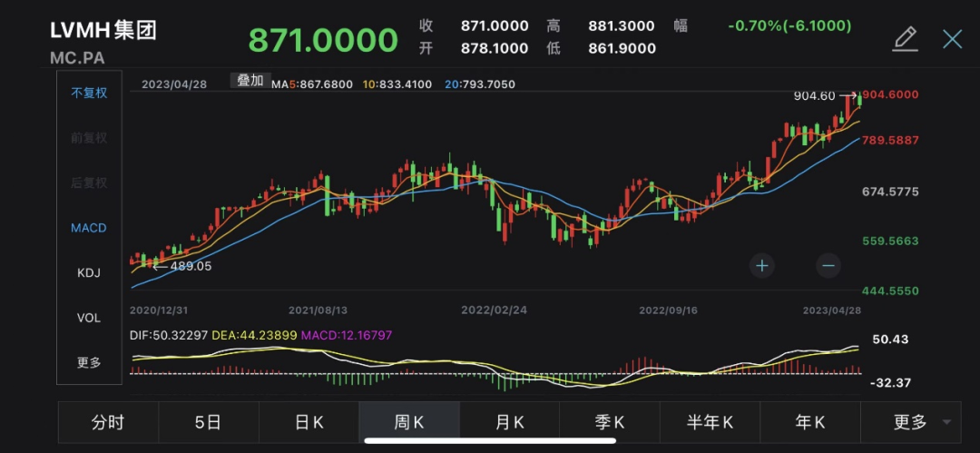
Task: Open the 分时 tab
Action: (x=108, y=422)
